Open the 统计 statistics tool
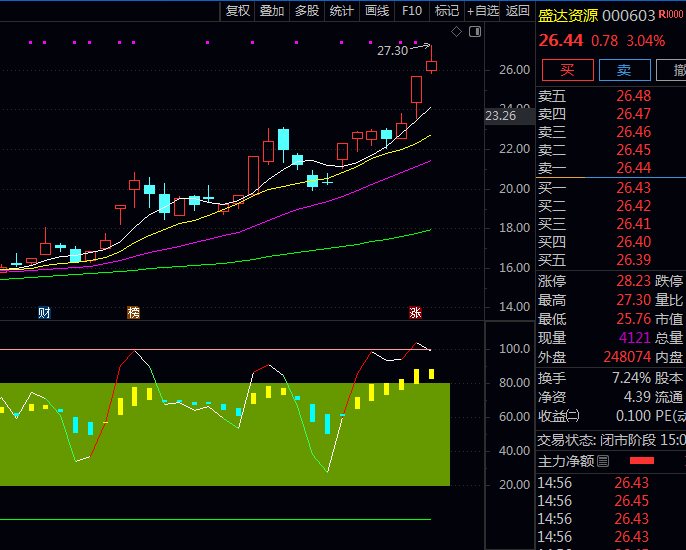 click(341, 11)
